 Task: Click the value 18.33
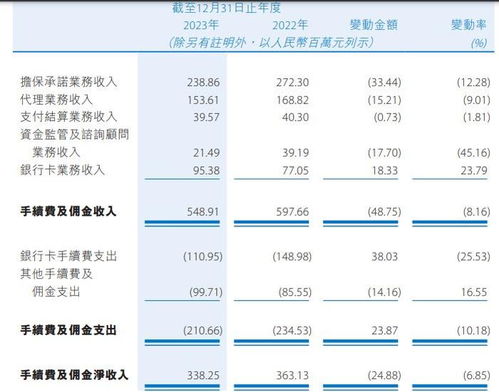[x=385, y=171]
